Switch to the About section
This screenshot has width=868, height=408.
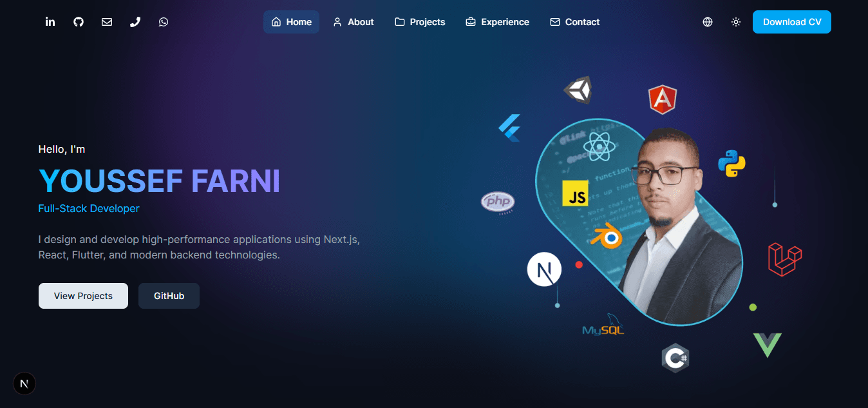[353, 21]
